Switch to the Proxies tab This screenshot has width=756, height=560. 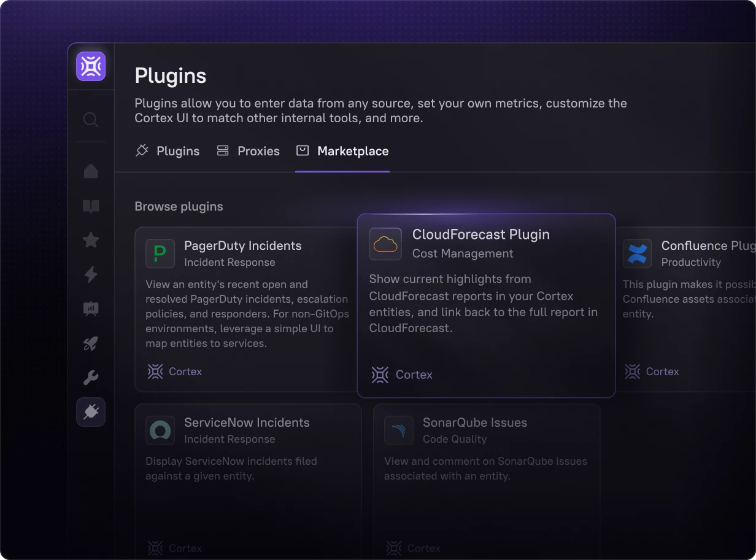(x=249, y=151)
